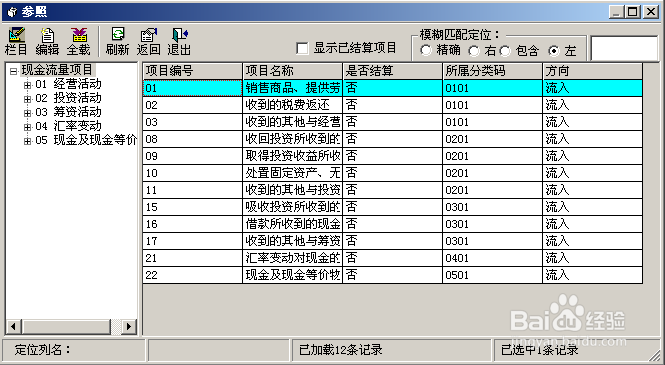This screenshot has width=665, height=365.
Task: Open the 栏目 column settings tool
Action: (16, 41)
